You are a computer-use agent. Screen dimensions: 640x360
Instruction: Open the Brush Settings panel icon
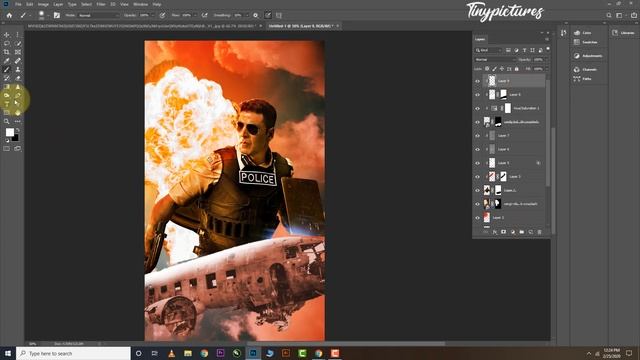tap(57, 16)
